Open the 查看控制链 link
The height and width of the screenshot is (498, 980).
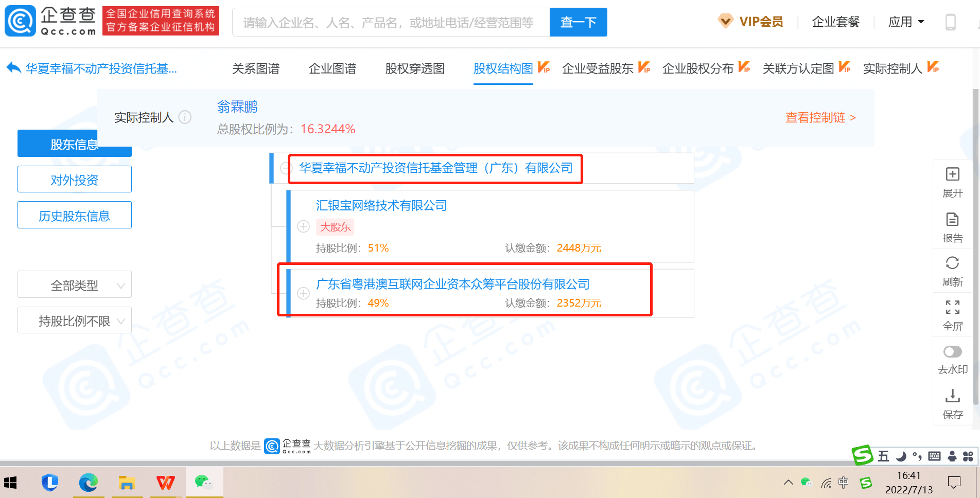[820, 118]
